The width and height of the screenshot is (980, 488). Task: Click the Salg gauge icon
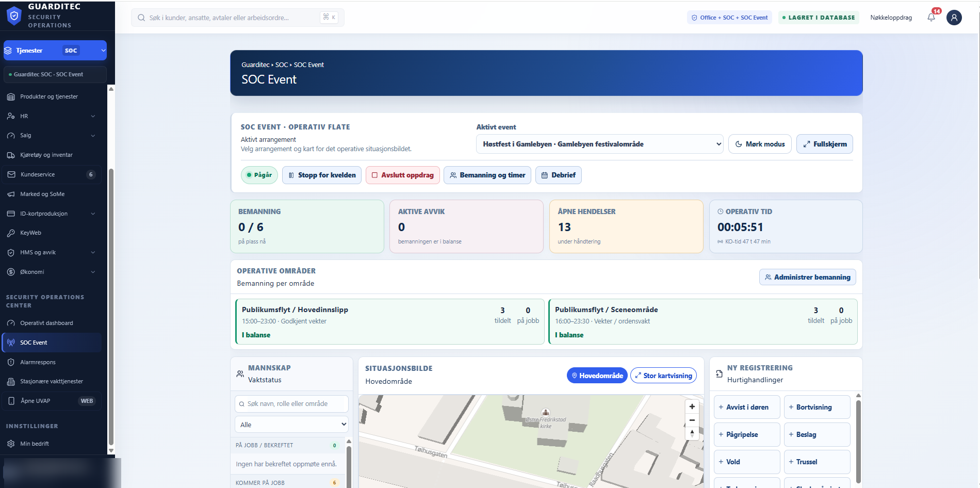(x=11, y=136)
